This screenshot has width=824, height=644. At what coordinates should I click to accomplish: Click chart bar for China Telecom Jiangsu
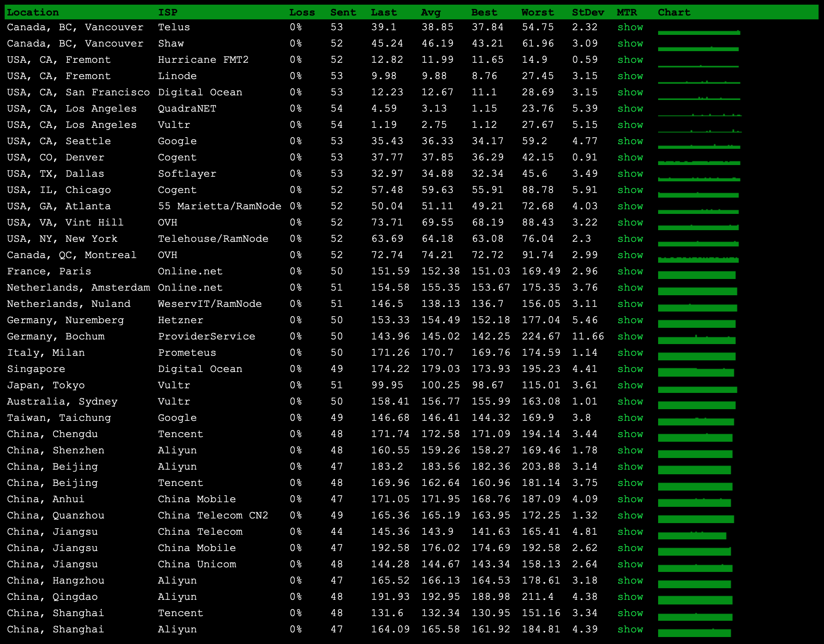point(692,536)
